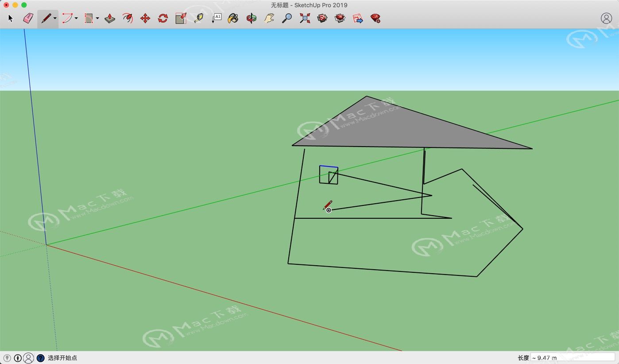619x364 pixels.
Task: Activate the Zoom magnifier tool
Action: (x=287, y=19)
